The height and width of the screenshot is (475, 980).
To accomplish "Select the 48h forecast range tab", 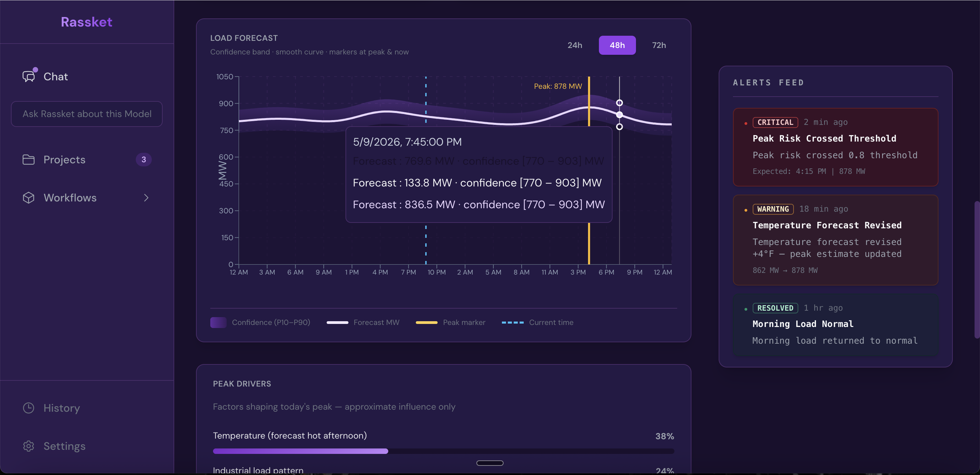I will click(x=617, y=45).
